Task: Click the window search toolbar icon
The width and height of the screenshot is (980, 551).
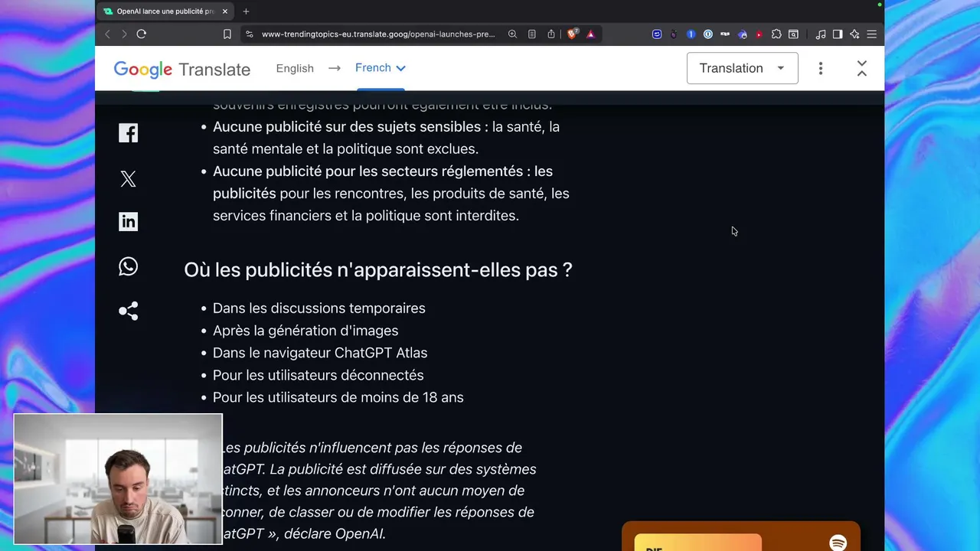Action: pos(793,34)
